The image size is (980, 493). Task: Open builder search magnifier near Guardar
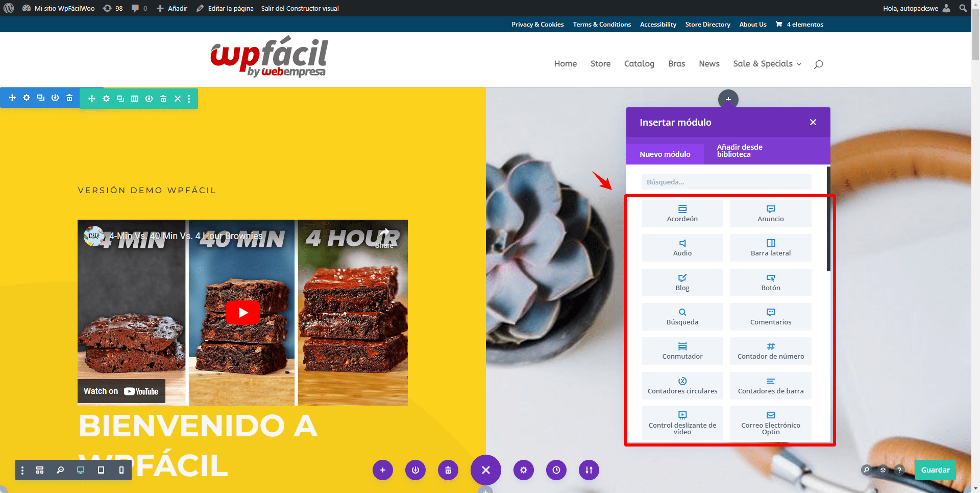866,470
